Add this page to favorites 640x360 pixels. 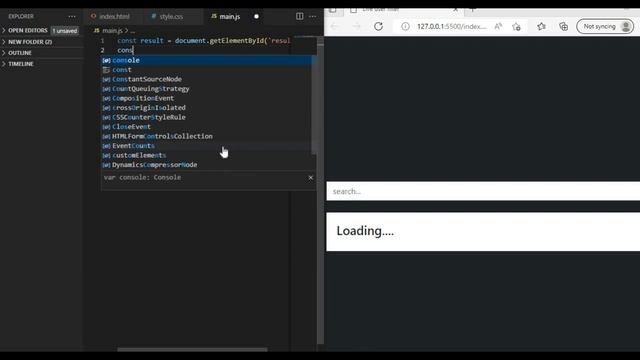(516, 27)
